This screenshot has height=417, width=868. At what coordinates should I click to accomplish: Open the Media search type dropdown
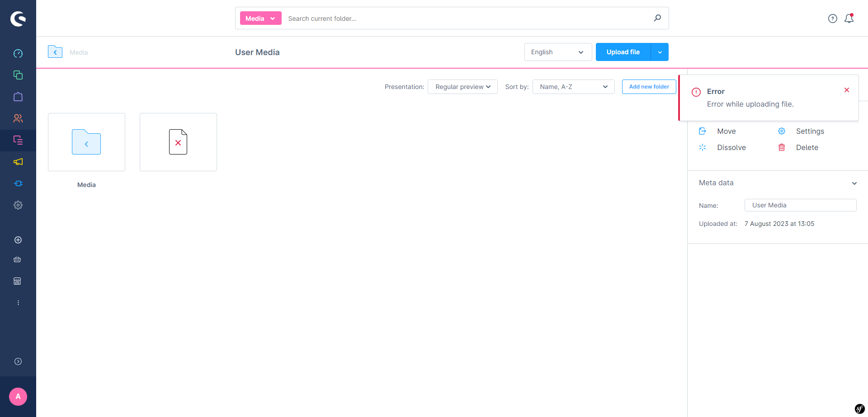261,18
